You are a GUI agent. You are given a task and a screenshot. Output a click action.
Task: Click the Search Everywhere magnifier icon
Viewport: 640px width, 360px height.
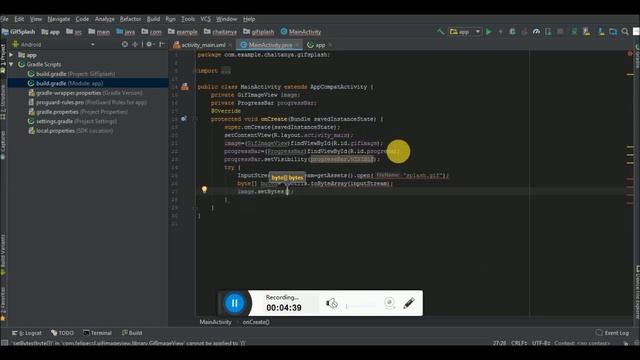[625, 31]
